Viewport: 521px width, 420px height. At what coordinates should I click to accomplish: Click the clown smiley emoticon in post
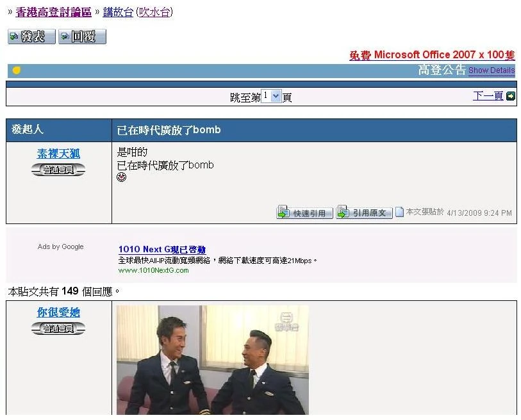pyautogui.click(x=122, y=177)
